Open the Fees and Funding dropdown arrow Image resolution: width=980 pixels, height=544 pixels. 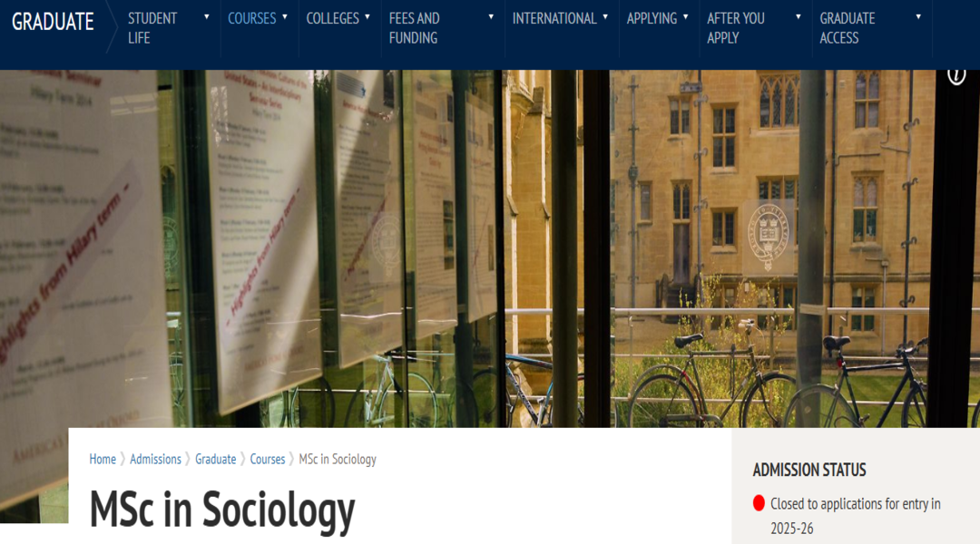click(x=491, y=17)
